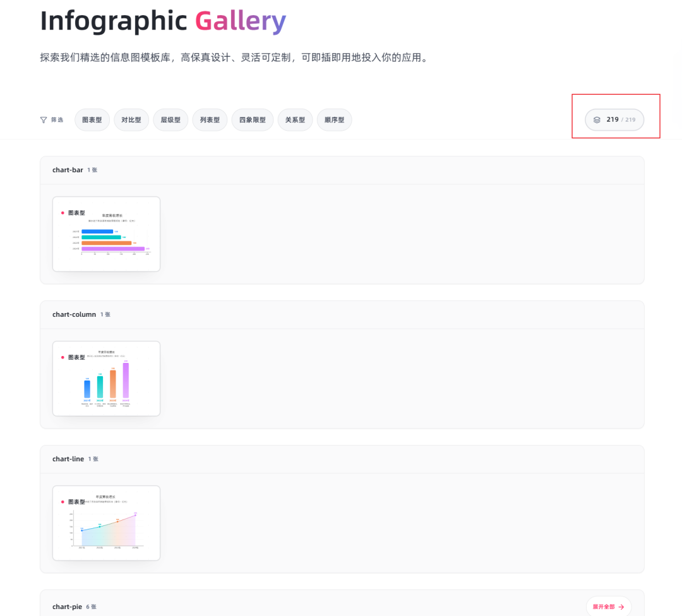Screen dimensions: 682x616
Task: Click the chart-bar section heading
Action: (68, 170)
